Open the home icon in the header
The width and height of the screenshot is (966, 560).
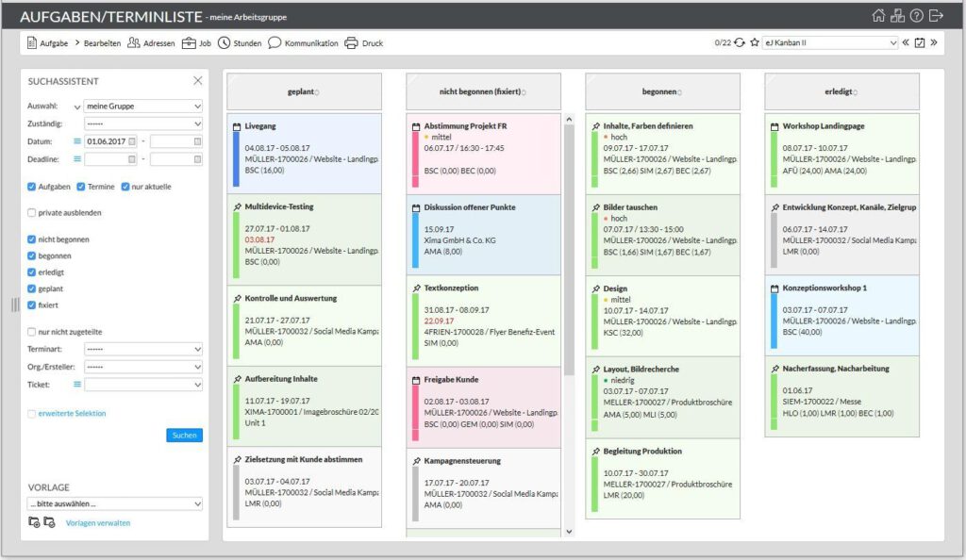[x=878, y=15]
